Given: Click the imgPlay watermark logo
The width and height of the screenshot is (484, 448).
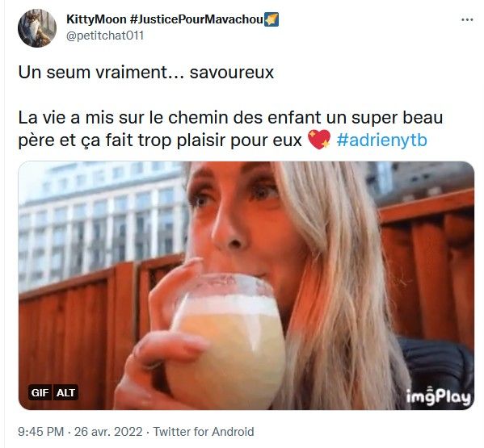Looking at the screenshot, I should [438, 396].
